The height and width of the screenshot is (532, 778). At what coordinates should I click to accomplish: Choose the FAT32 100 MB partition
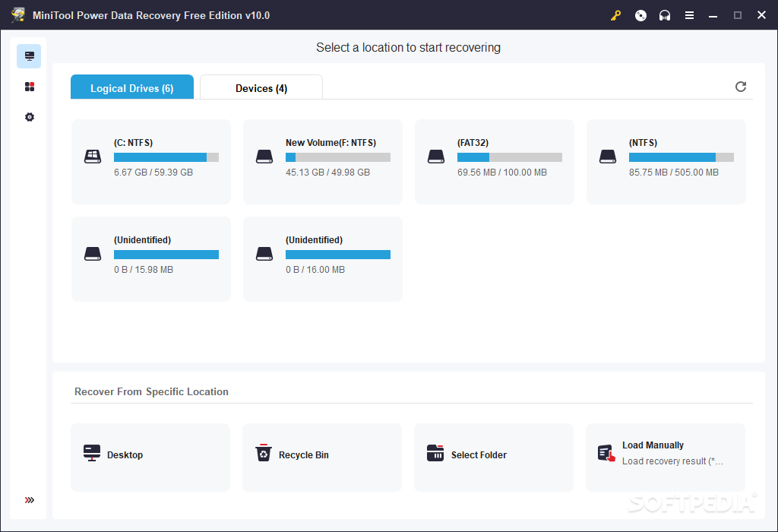point(495,162)
